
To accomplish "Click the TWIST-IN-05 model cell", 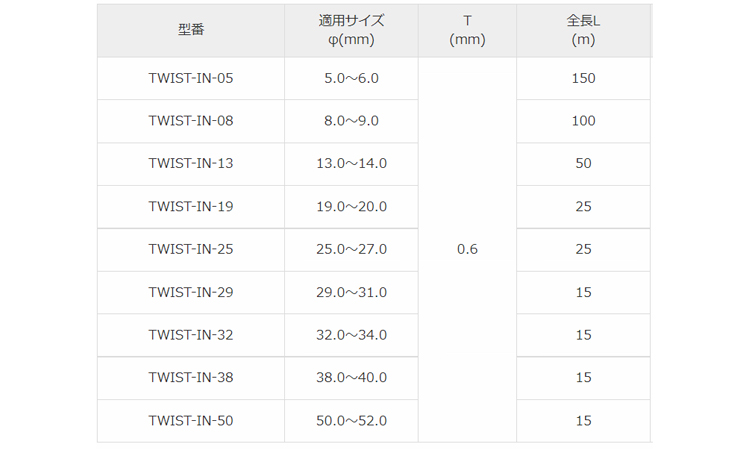I will 190,78.
